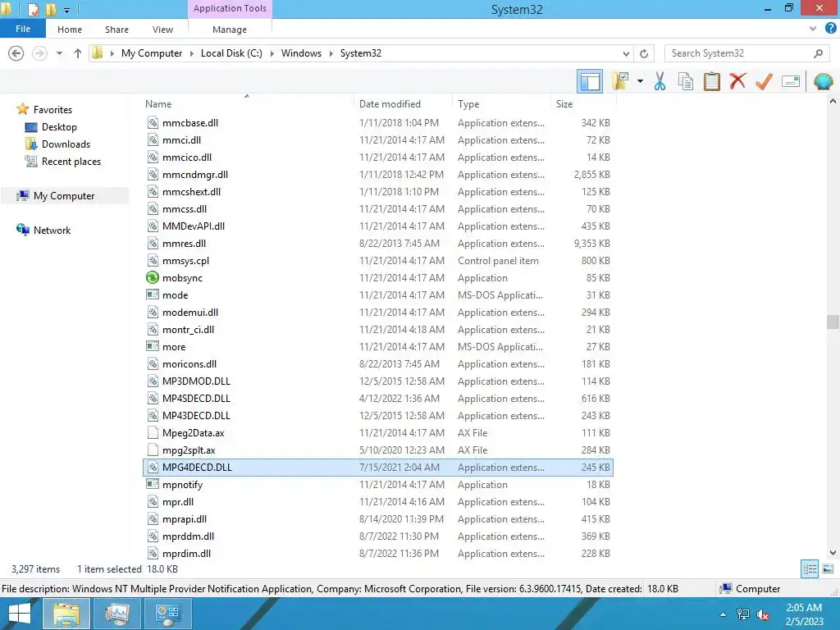This screenshot has height=630, width=840.
Task: Expand the folder options dropdown arrow
Action: [640, 81]
